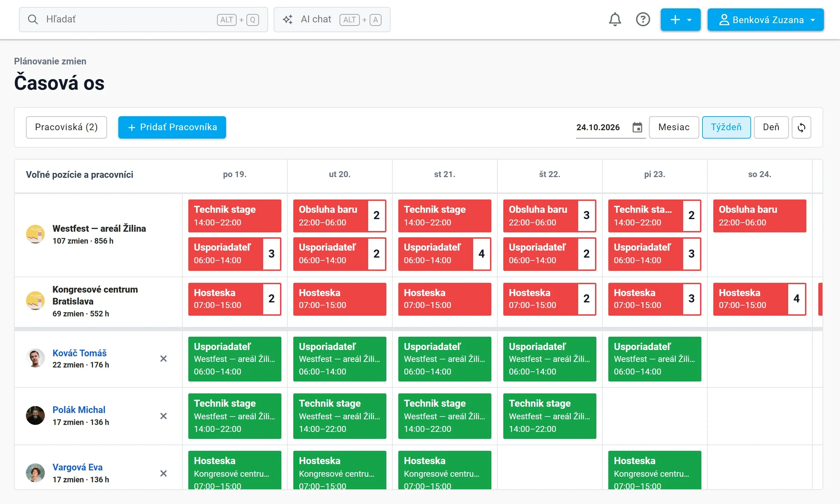Select the Týždeň view toggle
840x504 pixels.
click(x=726, y=127)
